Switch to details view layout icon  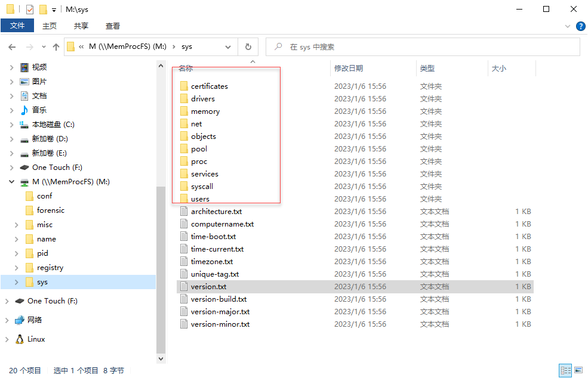click(x=565, y=370)
